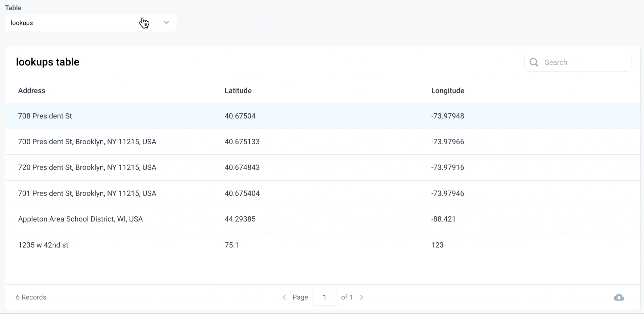Screen dimensions: 644x314
Task: Select the 700 President St row
Action: (x=87, y=142)
